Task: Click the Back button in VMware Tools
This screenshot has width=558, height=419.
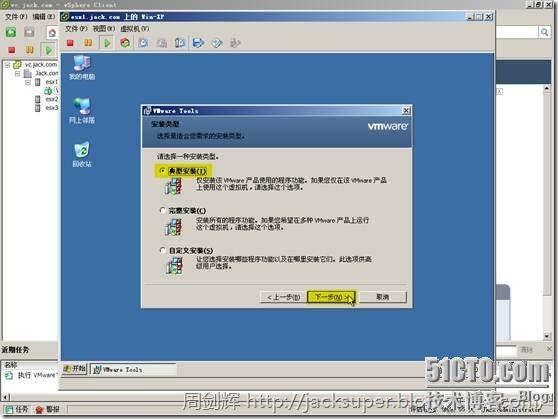Action: pyautogui.click(x=284, y=297)
